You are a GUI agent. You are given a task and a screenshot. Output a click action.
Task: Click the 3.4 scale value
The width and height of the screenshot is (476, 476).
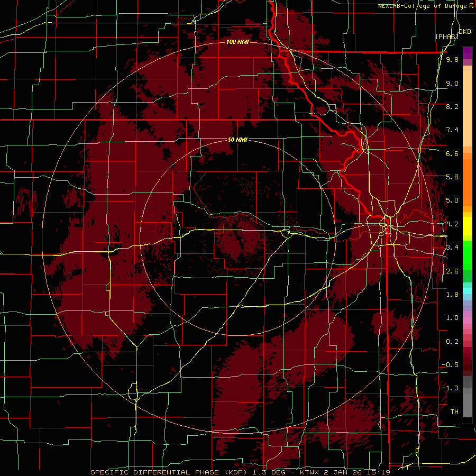(452, 248)
